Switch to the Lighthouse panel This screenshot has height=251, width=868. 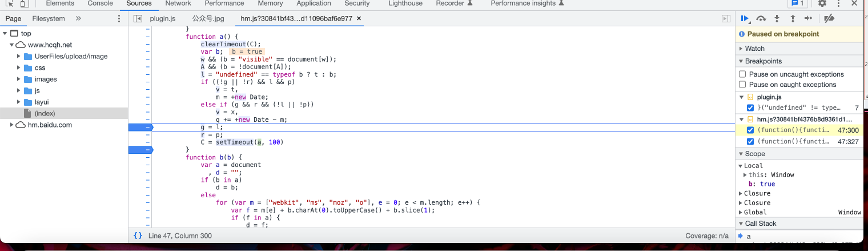405,3
